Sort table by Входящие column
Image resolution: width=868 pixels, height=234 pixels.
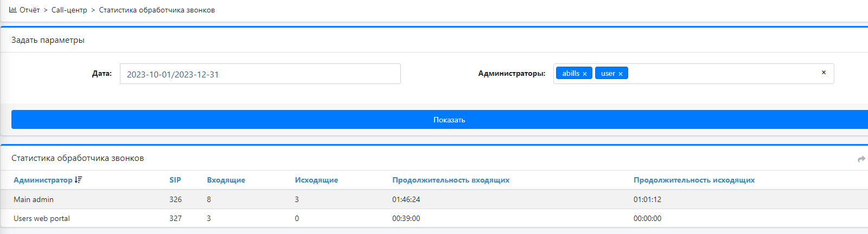point(226,180)
